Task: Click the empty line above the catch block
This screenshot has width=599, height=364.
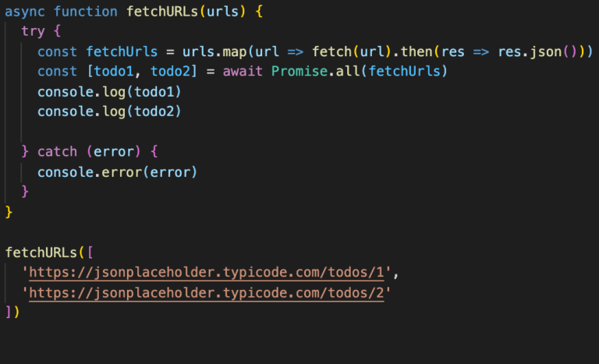Action: click(x=156, y=131)
